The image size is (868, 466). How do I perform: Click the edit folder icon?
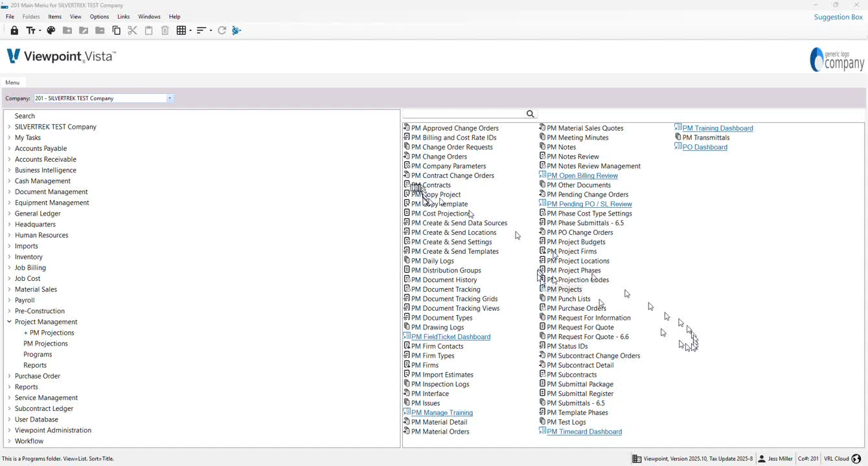pyautogui.click(x=84, y=30)
